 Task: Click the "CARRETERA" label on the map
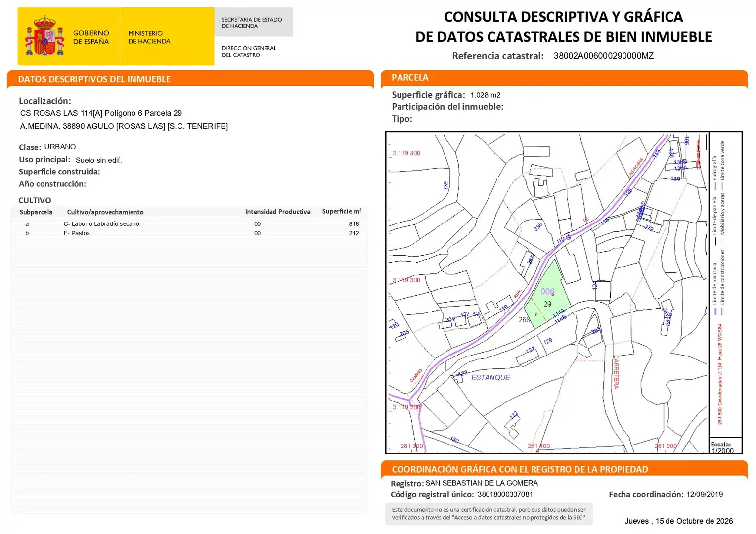[616, 372]
